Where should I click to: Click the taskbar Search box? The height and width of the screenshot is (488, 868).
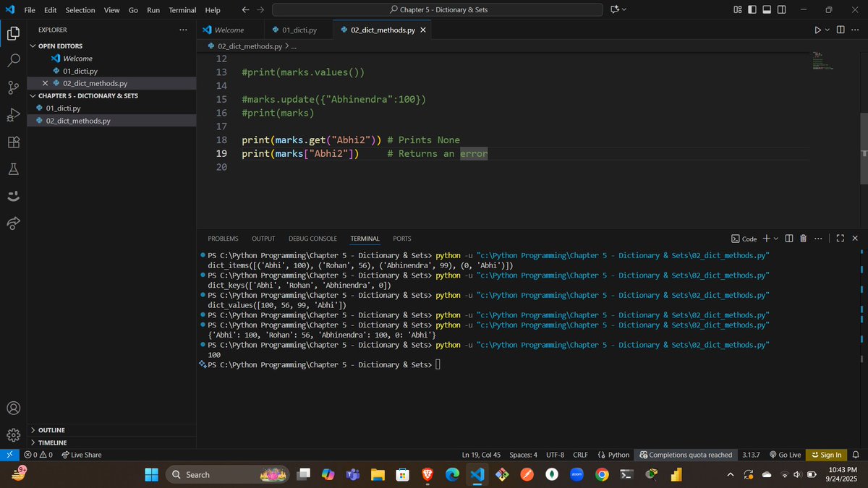[229, 474]
